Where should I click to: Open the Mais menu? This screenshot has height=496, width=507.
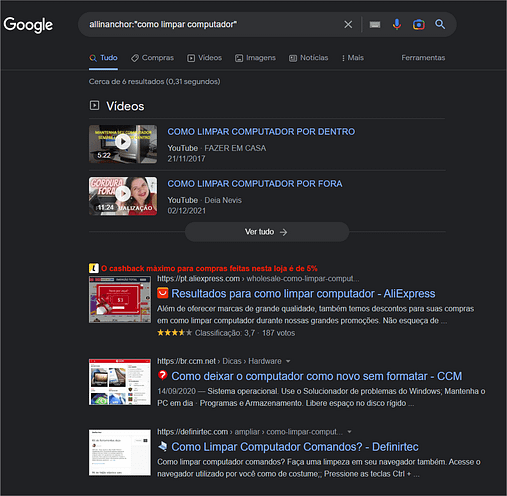pyautogui.click(x=353, y=58)
